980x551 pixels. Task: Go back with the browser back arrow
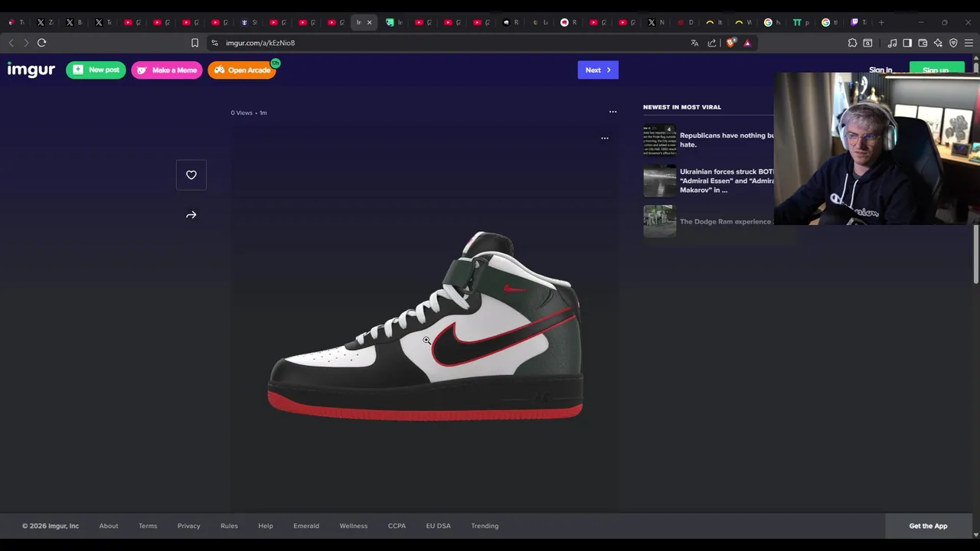pyautogui.click(x=11, y=43)
